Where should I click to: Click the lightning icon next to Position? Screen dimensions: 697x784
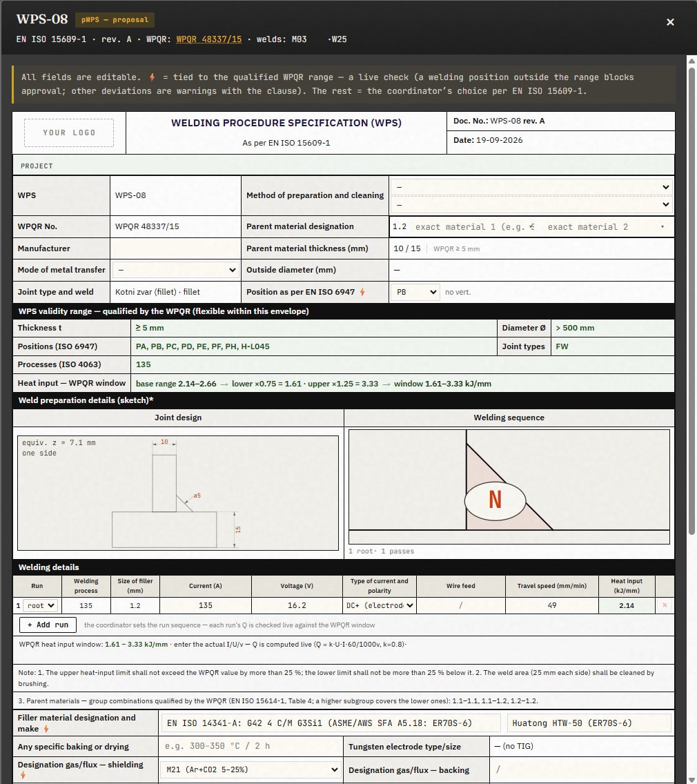coord(362,292)
